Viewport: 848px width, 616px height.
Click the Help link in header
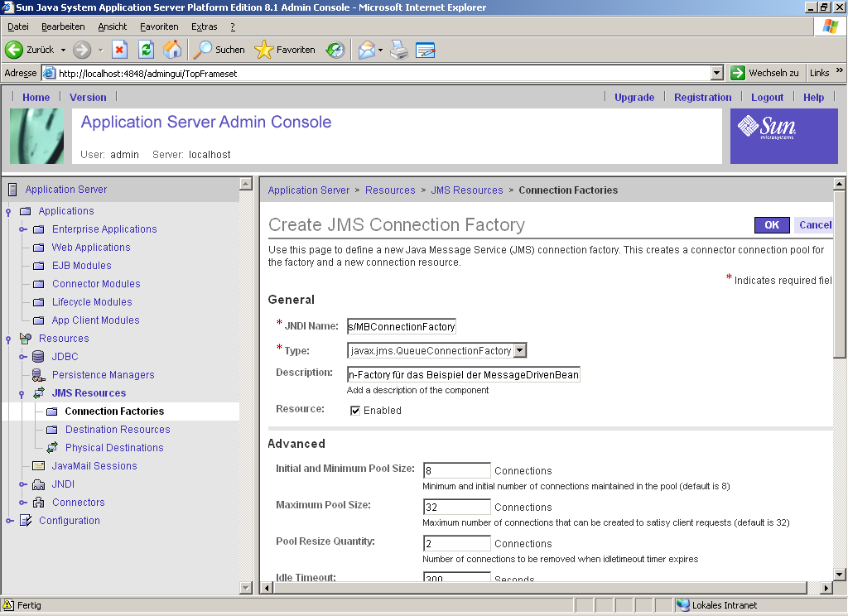tap(813, 98)
